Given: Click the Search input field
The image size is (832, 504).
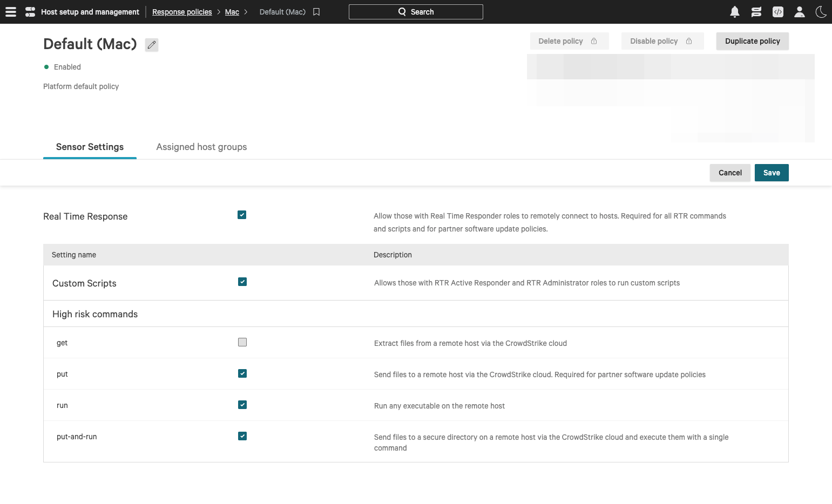Looking at the screenshot, I should 416,12.
